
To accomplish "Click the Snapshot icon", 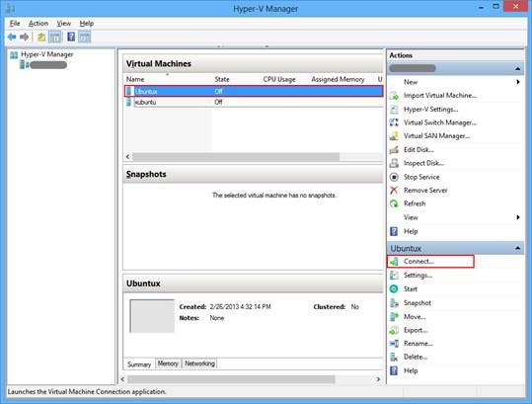I will pyautogui.click(x=394, y=303).
